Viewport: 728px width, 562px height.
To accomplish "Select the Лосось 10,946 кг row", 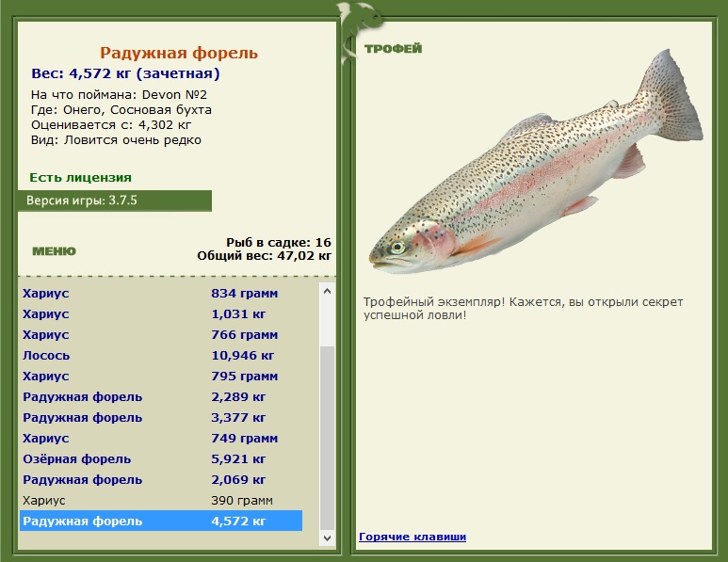I will click(x=161, y=356).
